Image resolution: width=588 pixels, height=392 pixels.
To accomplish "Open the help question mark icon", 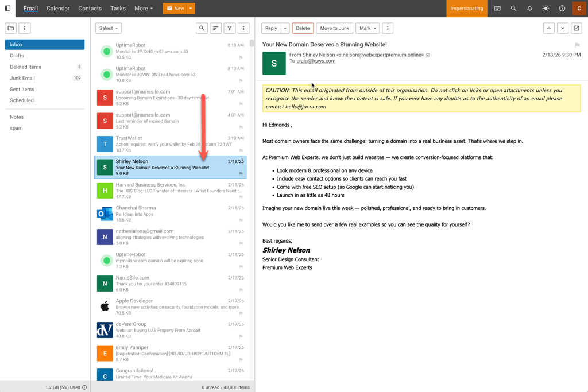I will [562, 9].
